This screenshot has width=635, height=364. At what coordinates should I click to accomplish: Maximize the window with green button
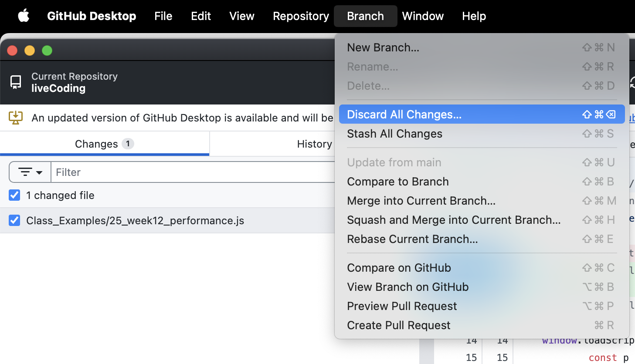click(47, 51)
